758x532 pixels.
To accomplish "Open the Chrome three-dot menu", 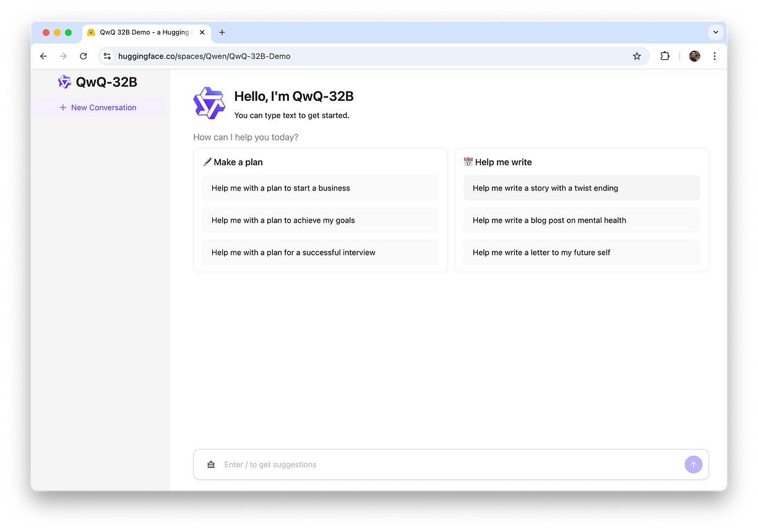I will [x=714, y=56].
